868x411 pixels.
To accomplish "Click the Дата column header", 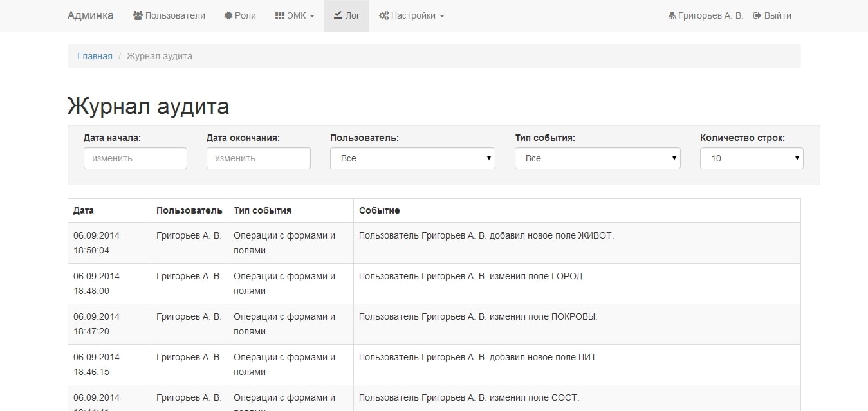I will [x=109, y=210].
